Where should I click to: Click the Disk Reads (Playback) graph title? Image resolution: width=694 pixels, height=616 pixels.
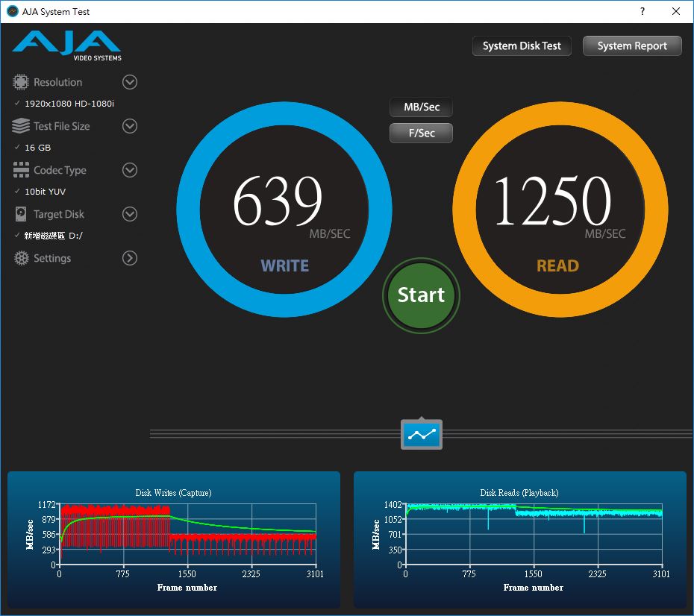519,493
